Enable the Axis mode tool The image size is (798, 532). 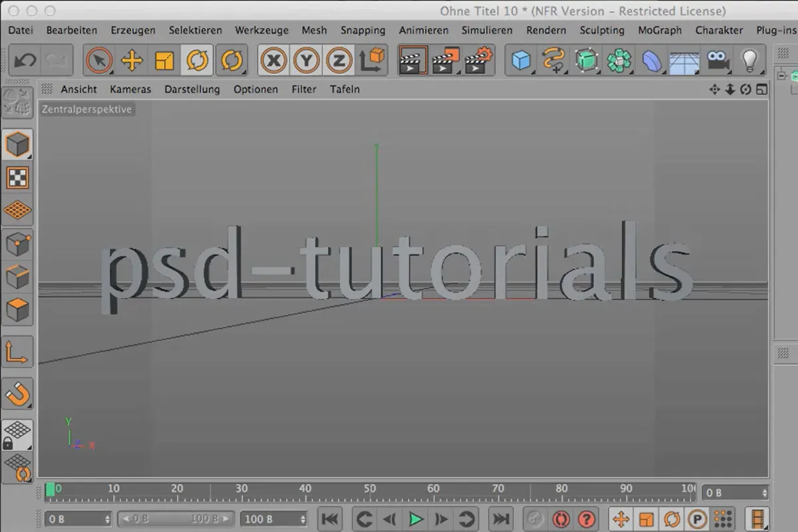[x=17, y=352]
